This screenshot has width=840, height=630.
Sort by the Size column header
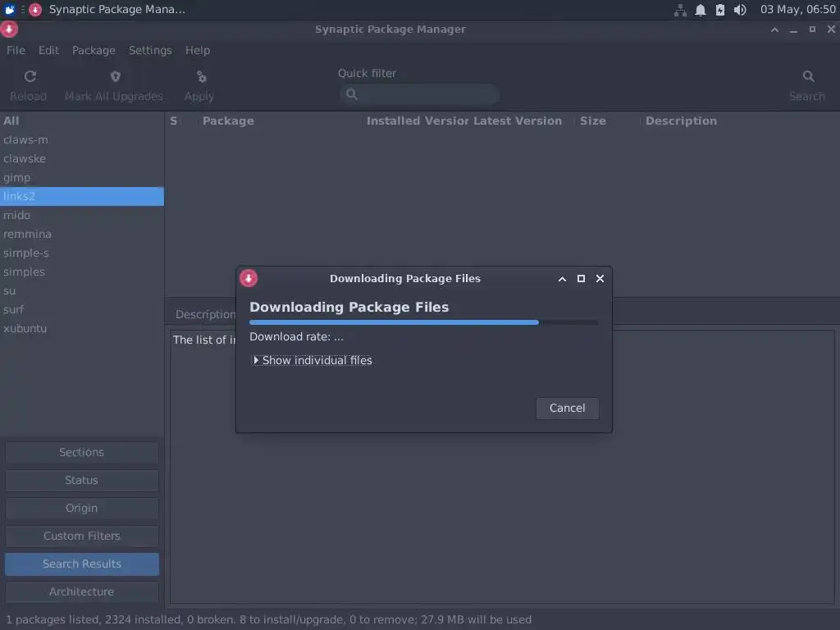coord(607,121)
